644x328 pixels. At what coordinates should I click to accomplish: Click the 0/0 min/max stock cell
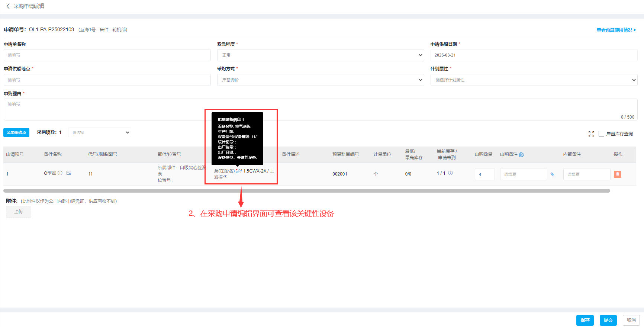click(x=408, y=174)
